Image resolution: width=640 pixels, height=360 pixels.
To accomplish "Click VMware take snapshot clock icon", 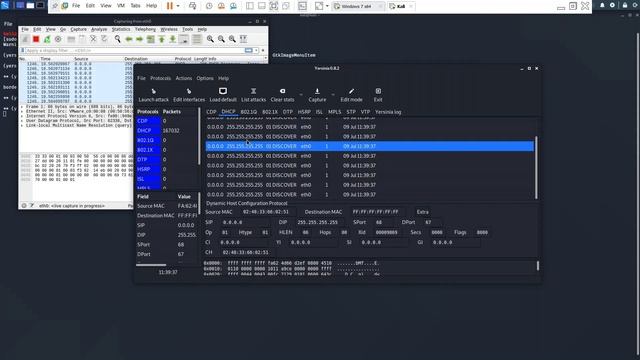I will 209,6.
